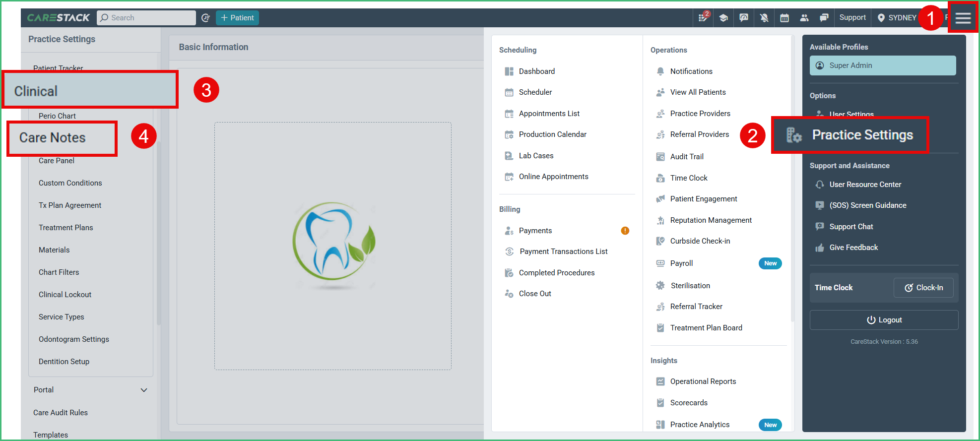
Task: Open the calendar icon in top bar
Action: point(784,18)
